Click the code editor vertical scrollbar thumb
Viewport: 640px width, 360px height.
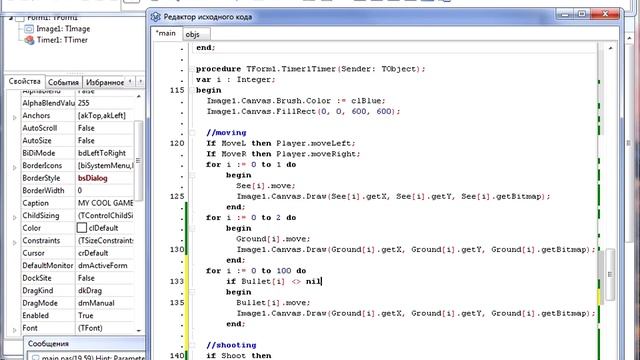click(x=610, y=274)
